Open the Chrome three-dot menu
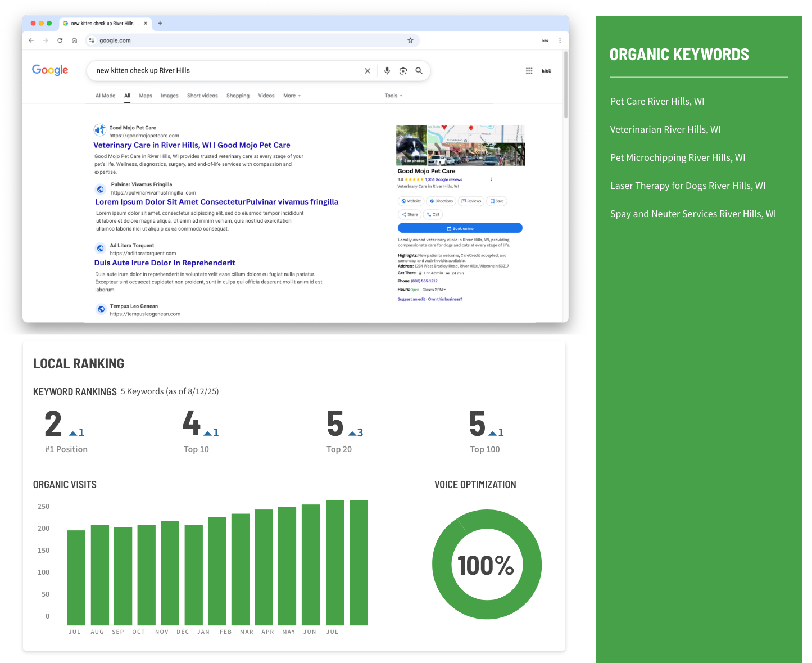 pyautogui.click(x=560, y=40)
